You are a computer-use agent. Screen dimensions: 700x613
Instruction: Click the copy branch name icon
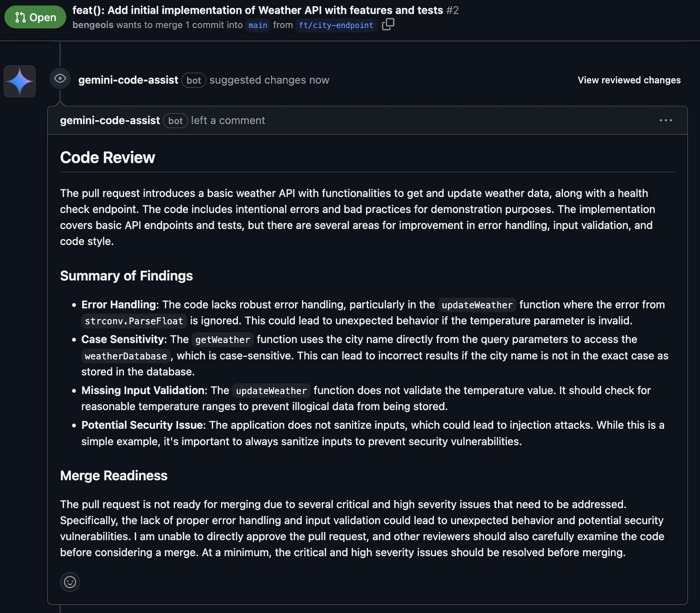click(x=388, y=25)
